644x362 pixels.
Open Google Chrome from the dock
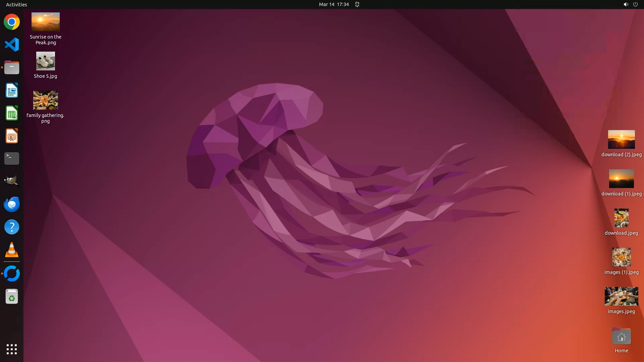pyautogui.click(x=12, y=22)
